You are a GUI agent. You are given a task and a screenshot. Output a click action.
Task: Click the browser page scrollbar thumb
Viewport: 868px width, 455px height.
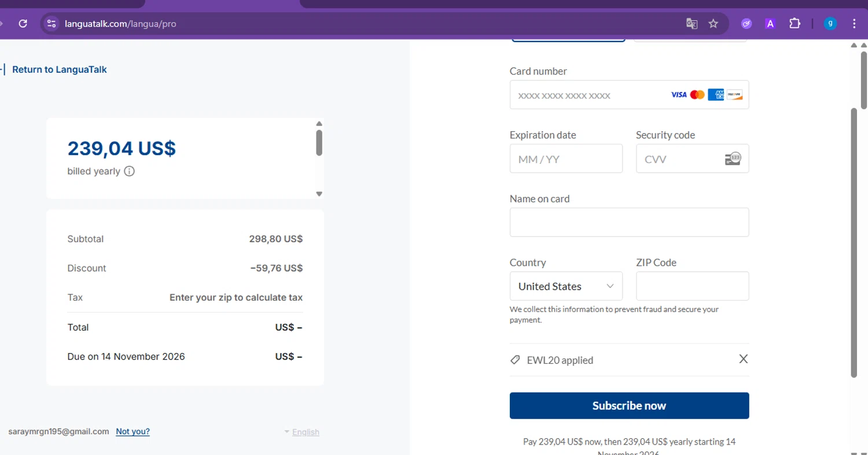pos(863,80)
